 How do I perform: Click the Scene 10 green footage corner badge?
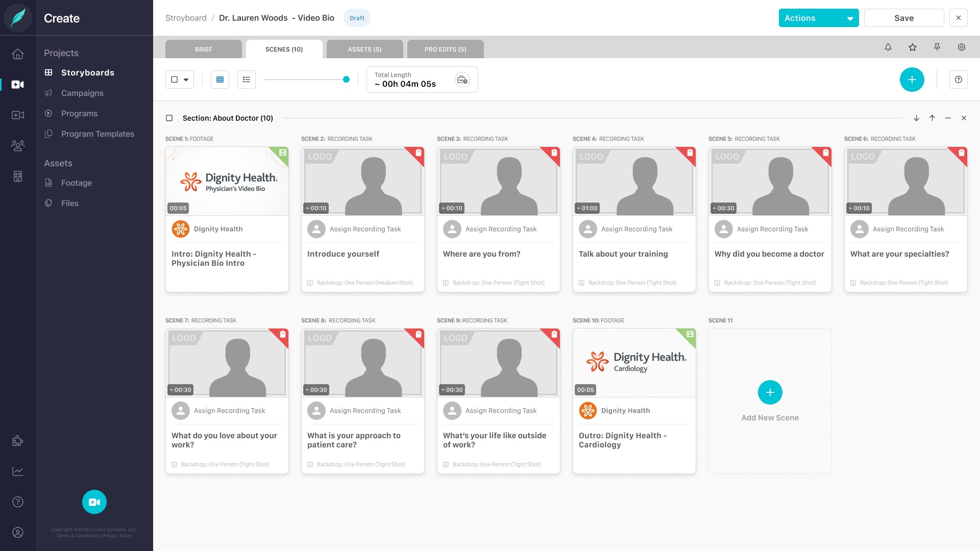[x=690, y=335]
